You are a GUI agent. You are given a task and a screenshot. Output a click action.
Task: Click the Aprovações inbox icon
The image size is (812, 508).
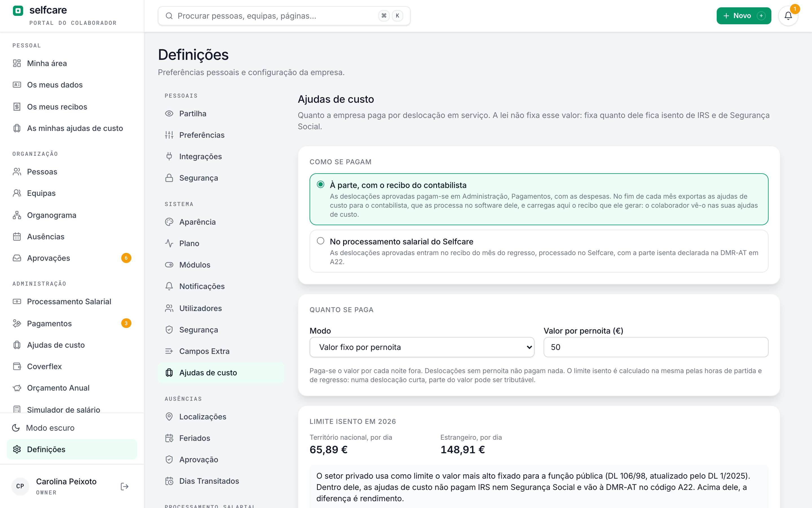pyautogui.click(x=17, y=258)
